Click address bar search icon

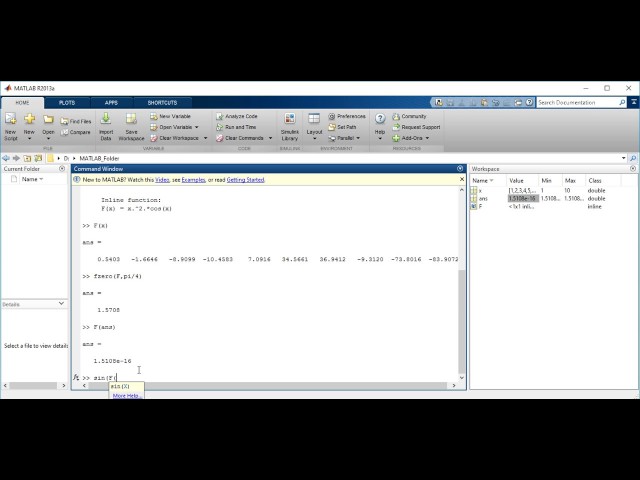click(x=633, y=158)
